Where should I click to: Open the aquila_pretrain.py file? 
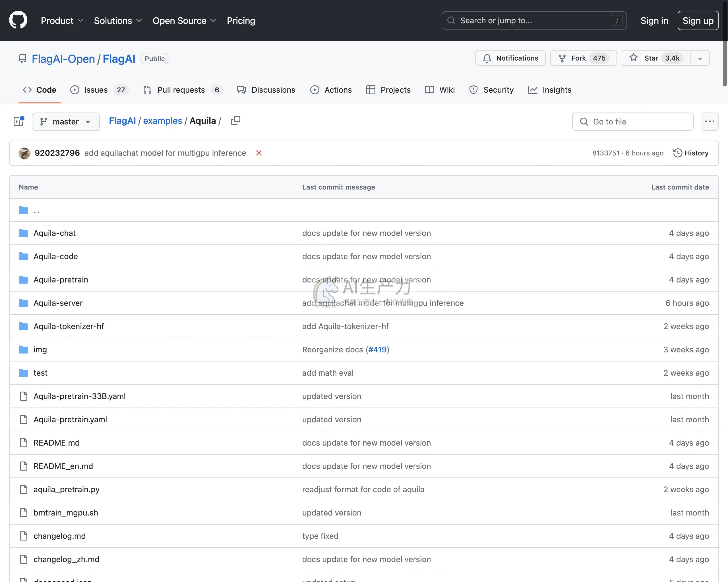click(x=67, y=489)
